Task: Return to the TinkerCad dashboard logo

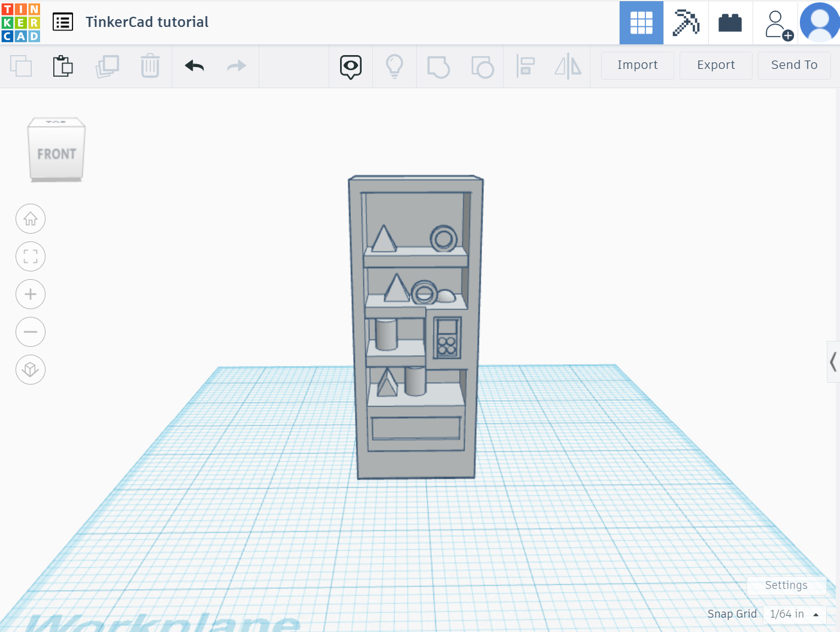Action: tap(20, 22)
